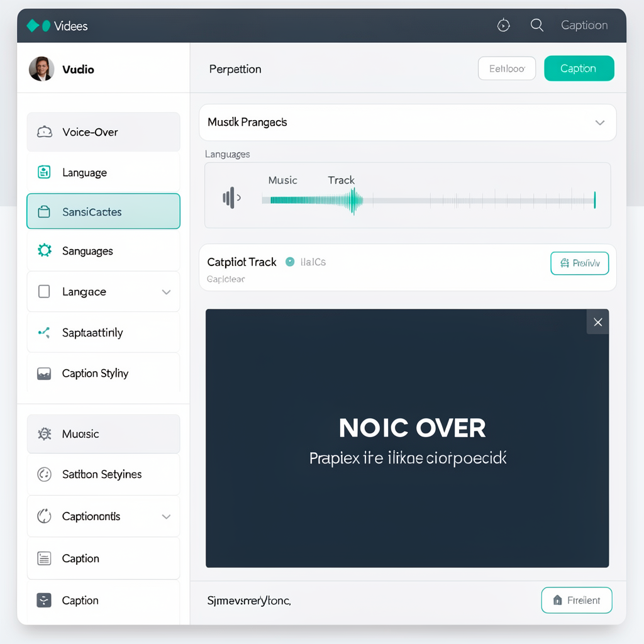Screen dimensions: 644x644
Task: Click the NOIC OVER video preview
Action: pyautogui.click(x=407, y=438)
